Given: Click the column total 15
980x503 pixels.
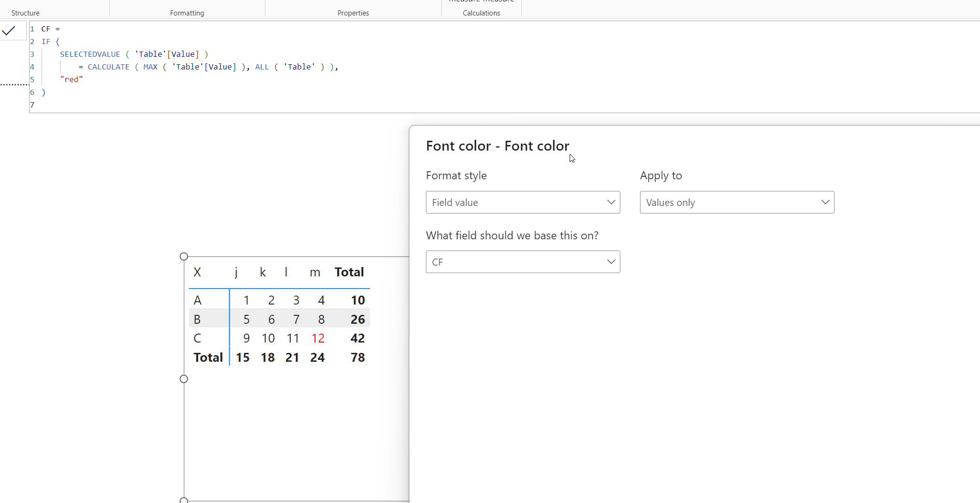Looking at the screenshot, I should 243,358.
